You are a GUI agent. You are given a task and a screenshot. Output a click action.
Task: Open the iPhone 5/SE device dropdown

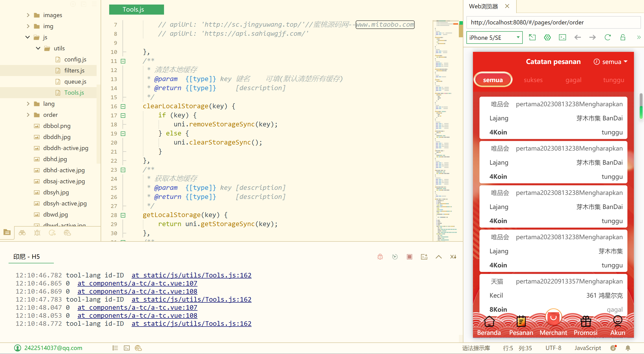click(494, 38)
